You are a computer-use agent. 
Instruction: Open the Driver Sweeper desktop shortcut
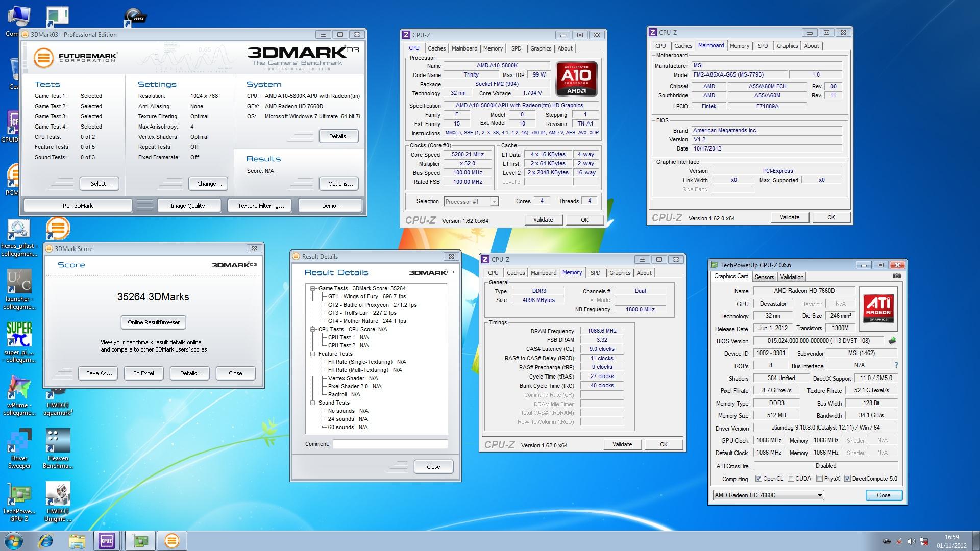19,448
